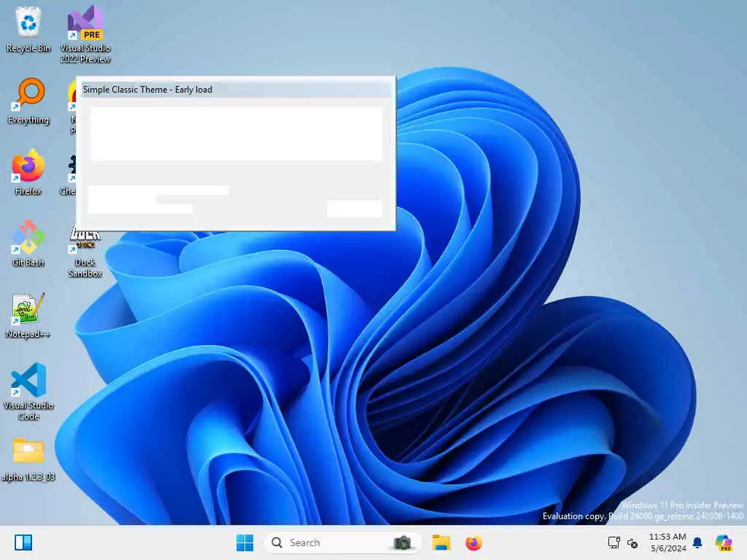Open File Explorer from the taskbar

[441, 542]
